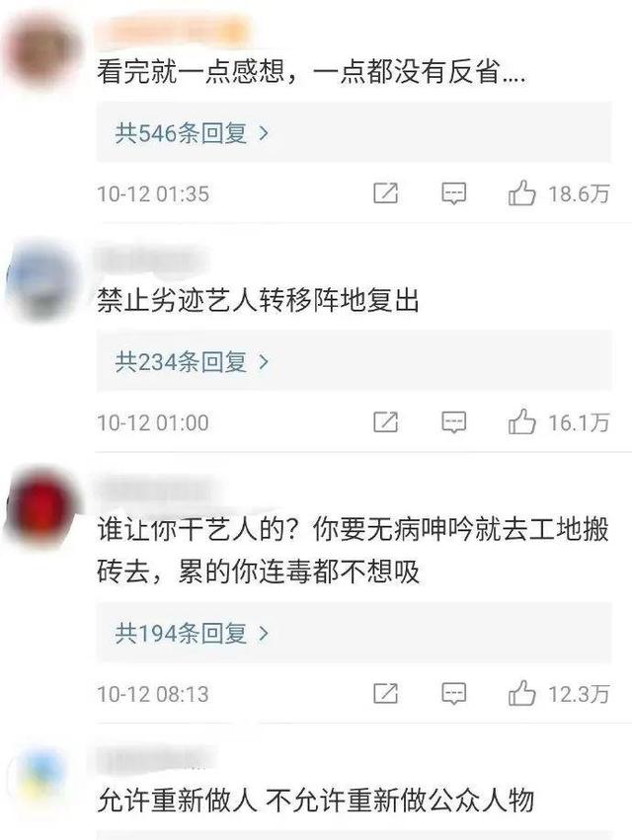Open the fourth commenter's avatar
This screenshot has height=840, width=632.
tap(41, 780)
